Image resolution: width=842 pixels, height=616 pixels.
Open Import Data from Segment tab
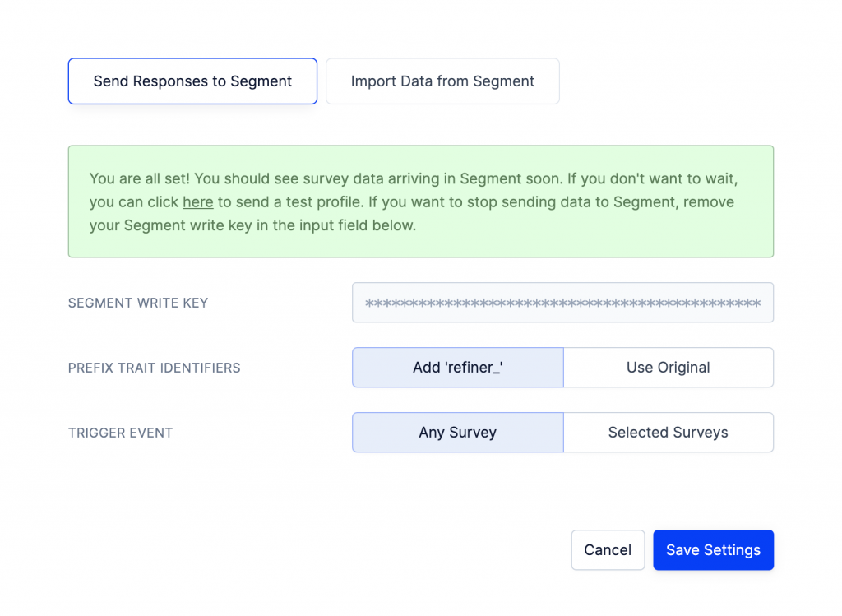(442, 81)
